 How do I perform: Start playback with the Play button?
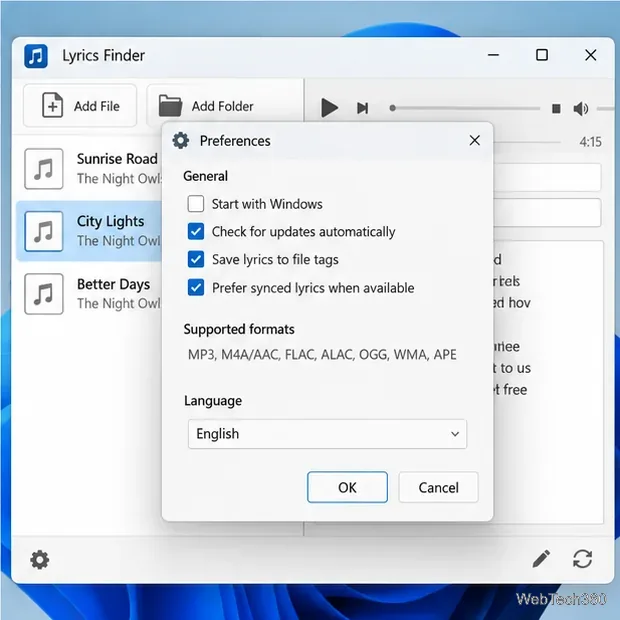(329, 108)
